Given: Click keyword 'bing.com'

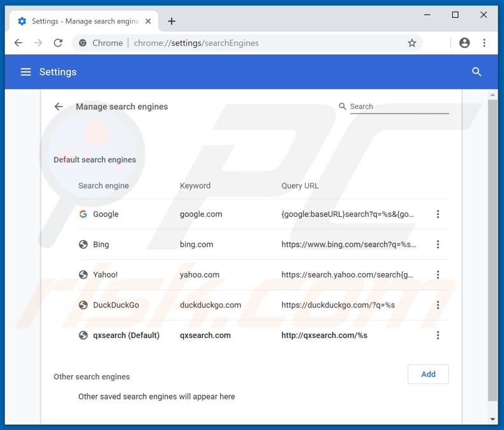Looking at the screenshot, I should click(196, 244).
